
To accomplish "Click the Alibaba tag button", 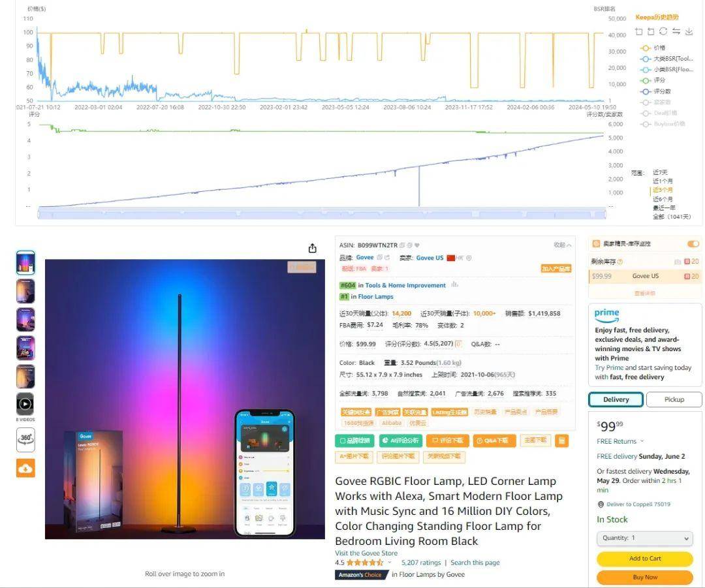I will pyautogui.click(x=391, y=423).
